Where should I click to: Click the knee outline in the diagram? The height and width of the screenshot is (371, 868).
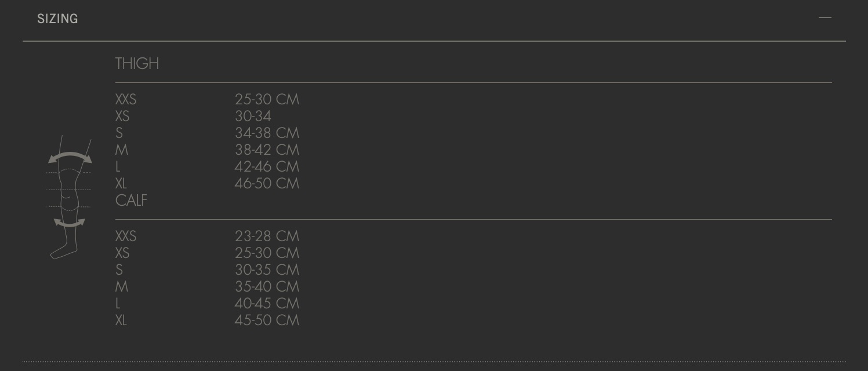tap(68, 190)
